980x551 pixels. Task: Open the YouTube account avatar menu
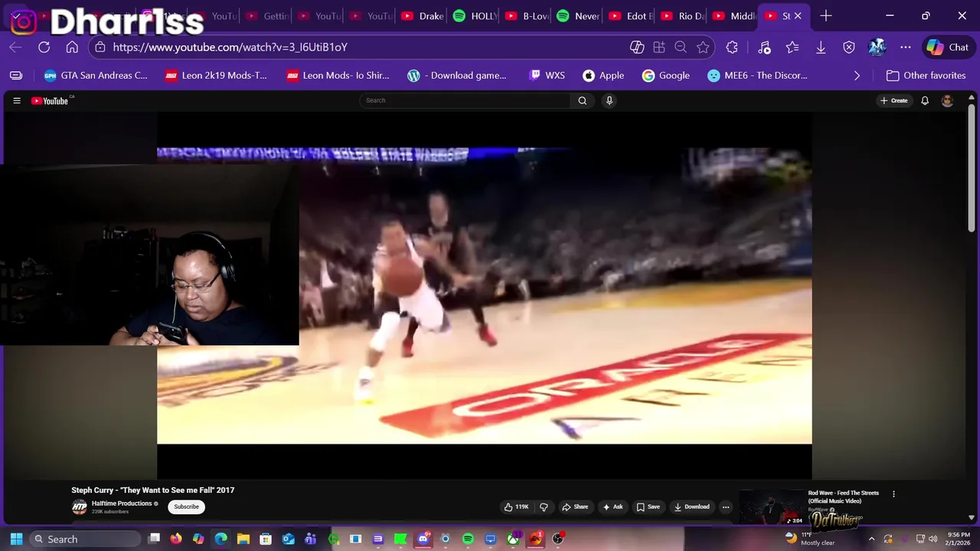pyautogui.click(x=947, y=100)
